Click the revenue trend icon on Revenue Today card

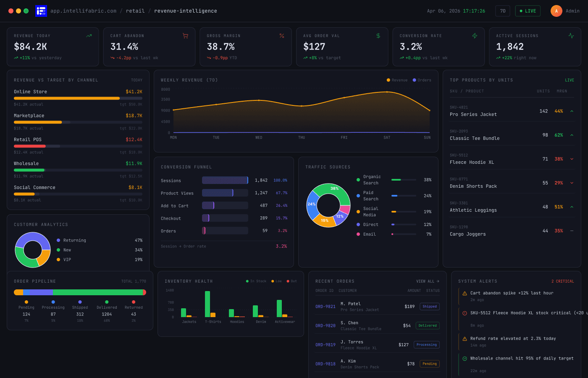point(89,36)
